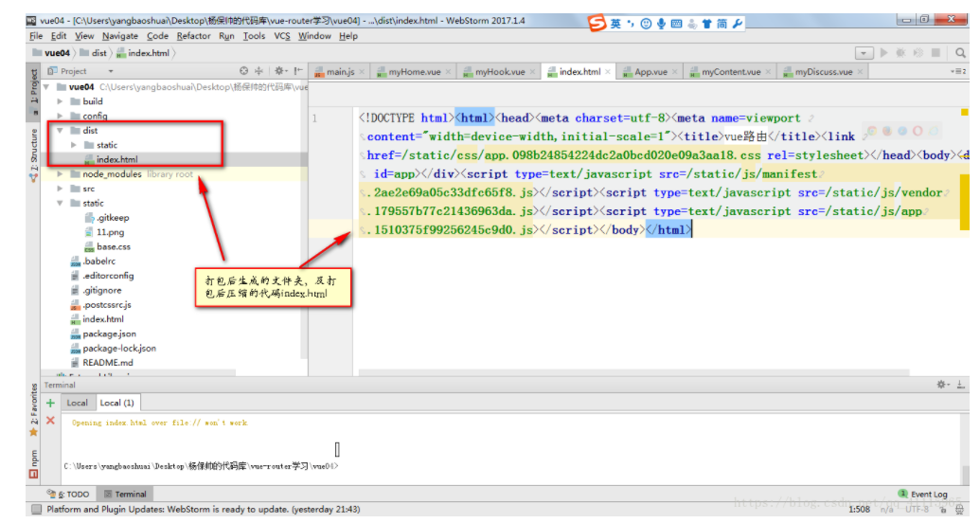980x523 pixels.
Task: Click the Sogou skin shirt icon
Action: [707, 24]
